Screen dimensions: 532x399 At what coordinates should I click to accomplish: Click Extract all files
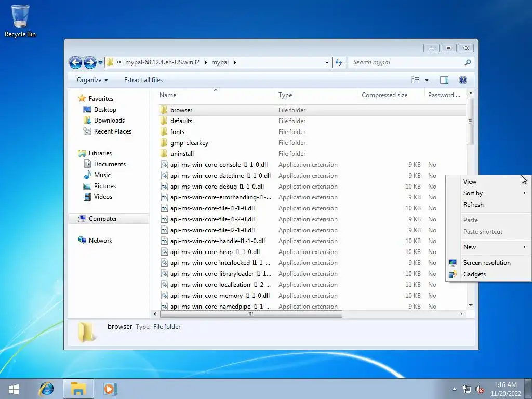(143, 80)
